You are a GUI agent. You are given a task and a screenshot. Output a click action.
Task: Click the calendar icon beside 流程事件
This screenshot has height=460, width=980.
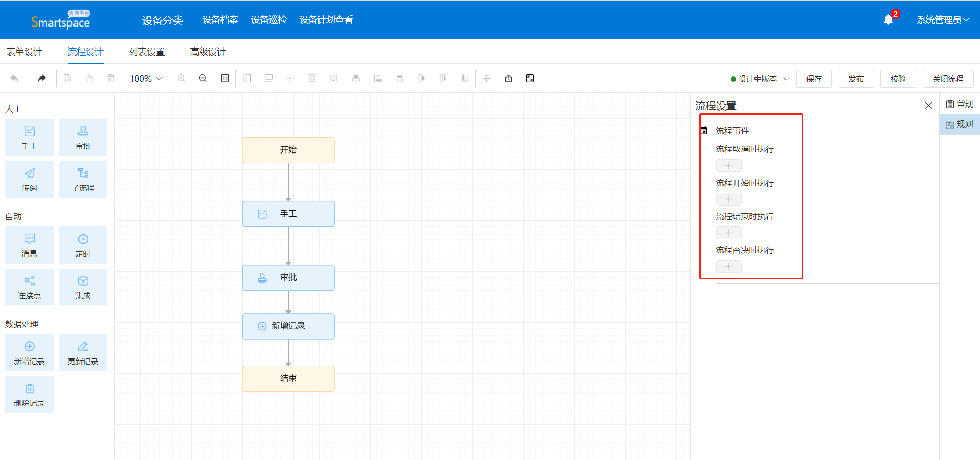pos(704,131)
